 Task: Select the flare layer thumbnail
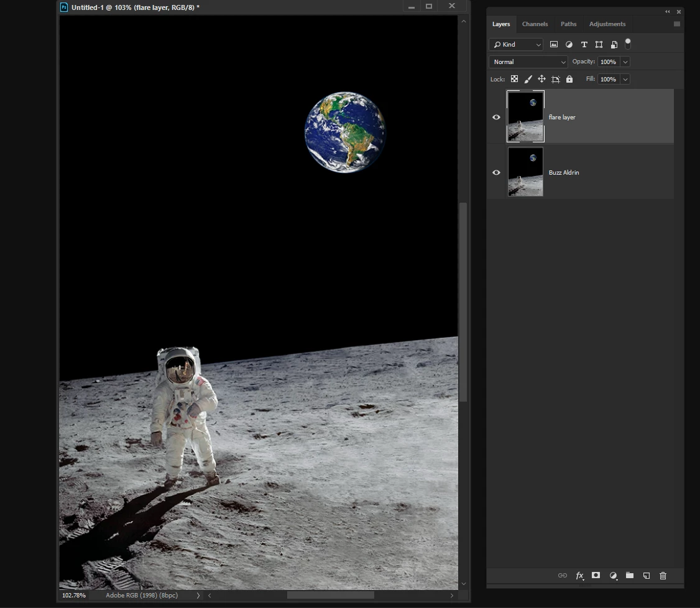pyautogui.click(x=525, y=116)
